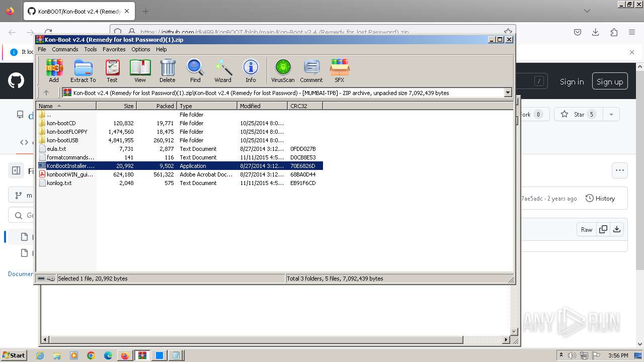
Task: Open the Tools menu in WinRAR
Action: [91, 49]
